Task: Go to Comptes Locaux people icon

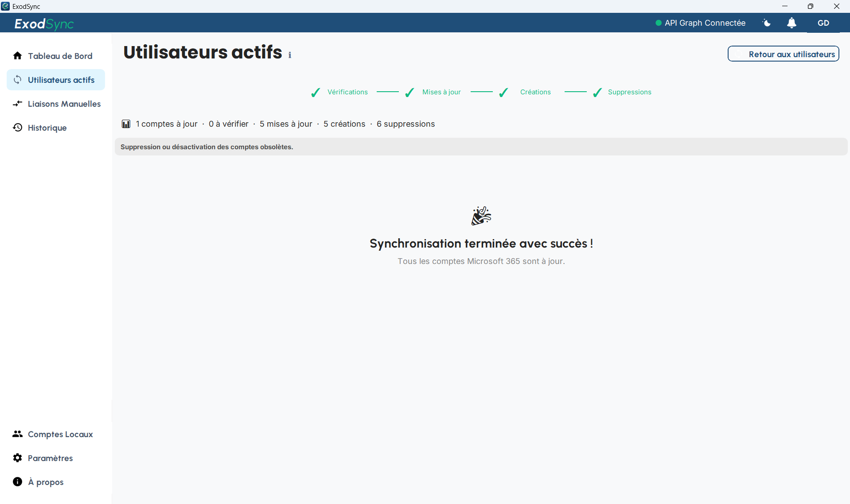Action: point(17,434)
